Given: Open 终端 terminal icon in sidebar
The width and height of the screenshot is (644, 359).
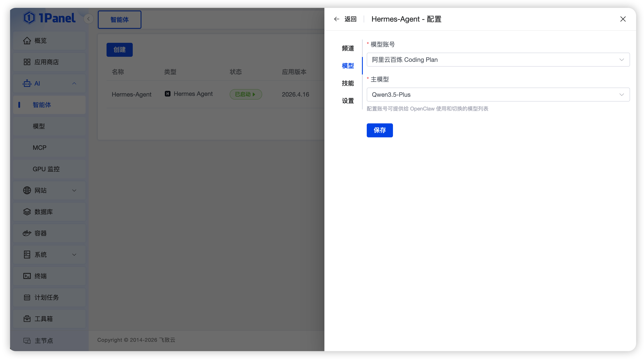Looking at the screenshot, I should click(27, 276).
